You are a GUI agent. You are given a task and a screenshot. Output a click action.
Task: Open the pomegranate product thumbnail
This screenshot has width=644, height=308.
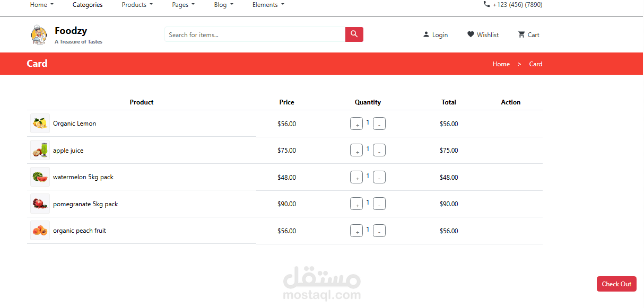tap(40, 204)
